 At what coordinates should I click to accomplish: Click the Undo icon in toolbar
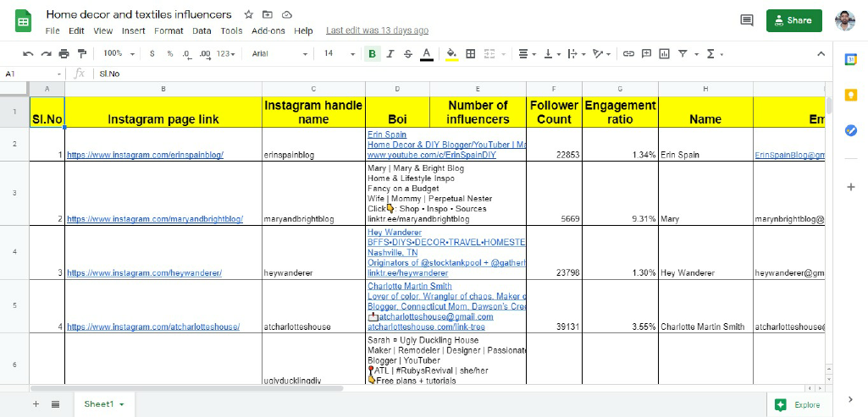[x=28, y=53]
